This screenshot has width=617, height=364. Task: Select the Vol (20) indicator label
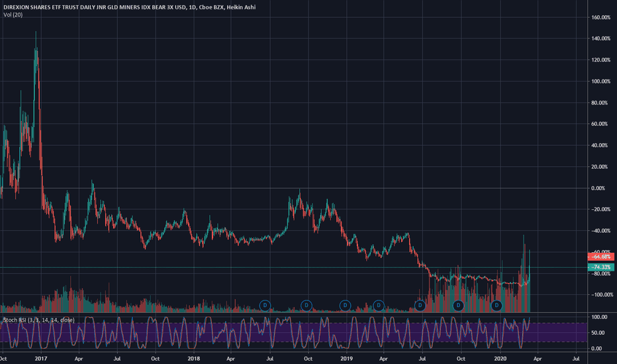[13, 15]
